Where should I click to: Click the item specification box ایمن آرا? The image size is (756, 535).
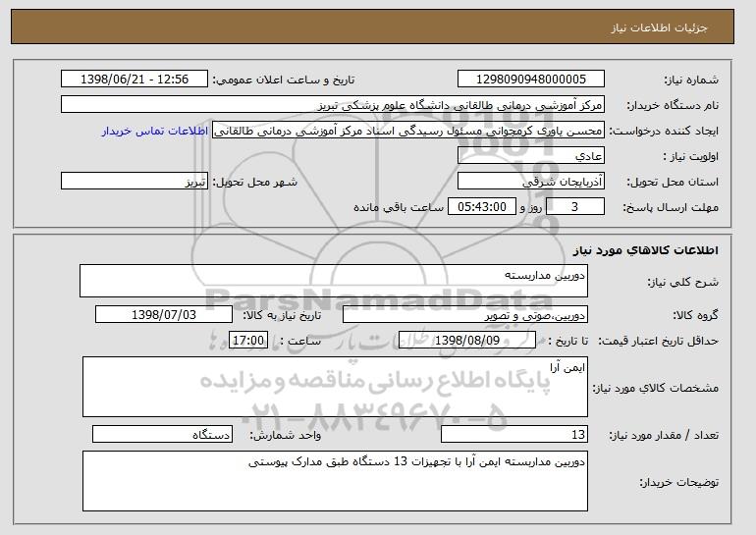click(335, 387)
